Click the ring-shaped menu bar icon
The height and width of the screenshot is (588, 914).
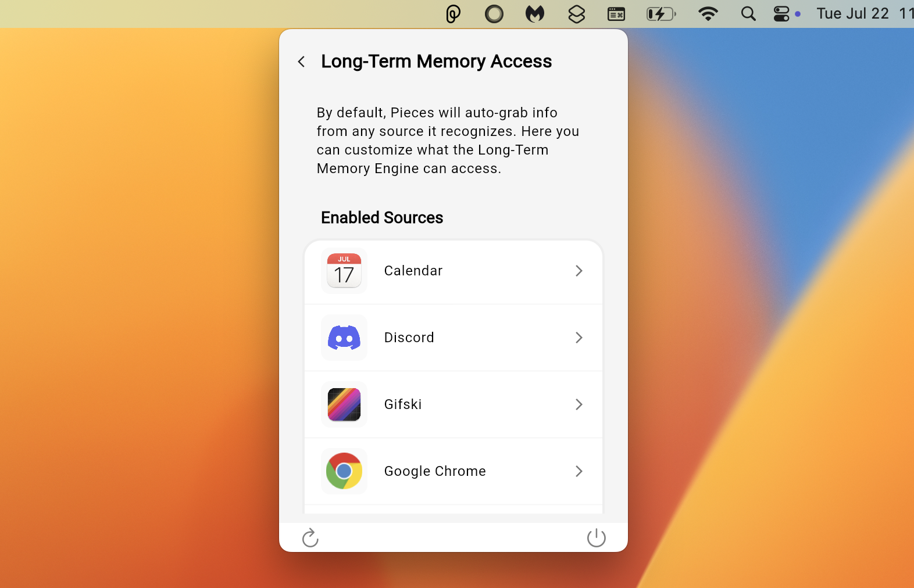click(x=494, y=14)
